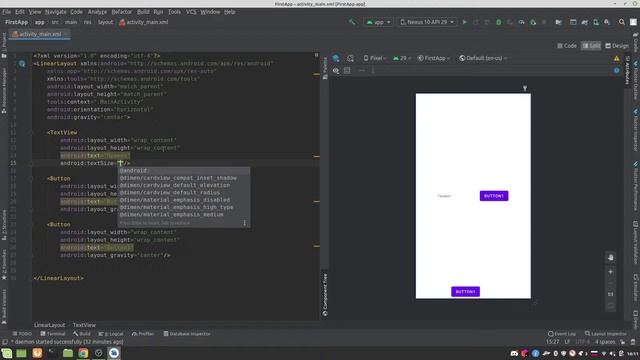Open the Attributes side panel
This screenshot has height=360, width=640.
pyautogui.click(x=627, y=70)
